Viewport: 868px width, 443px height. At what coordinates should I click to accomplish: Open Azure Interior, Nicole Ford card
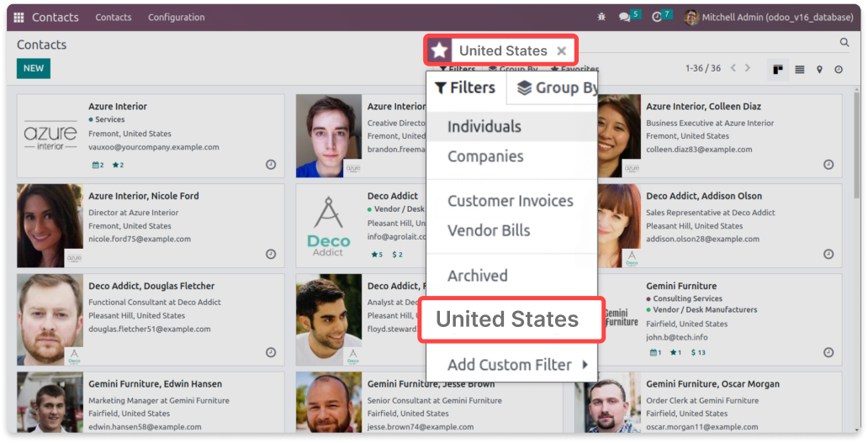click(151, 225)
